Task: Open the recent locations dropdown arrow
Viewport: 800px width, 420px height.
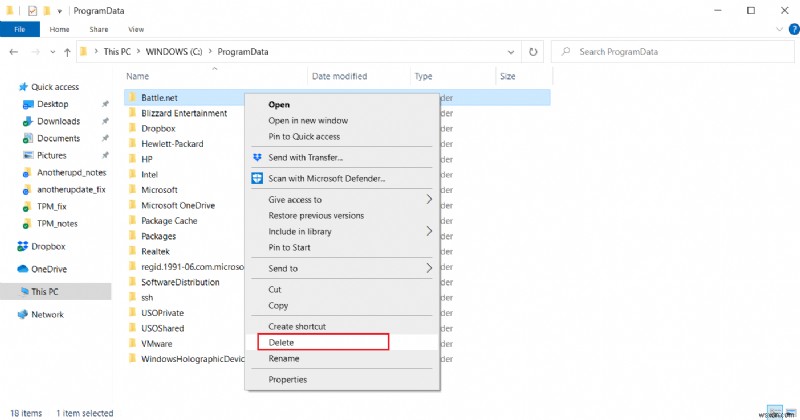Action: coord(50,51)
